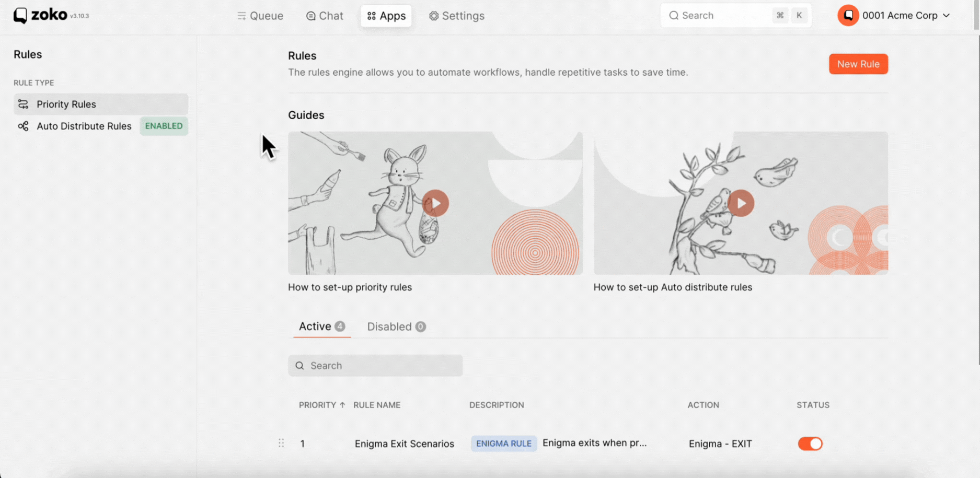980x478 pixels.
Task: Click the Auto Distribute Rules sidebar icon
Action: pyautogui.click(x=23, y=126)
